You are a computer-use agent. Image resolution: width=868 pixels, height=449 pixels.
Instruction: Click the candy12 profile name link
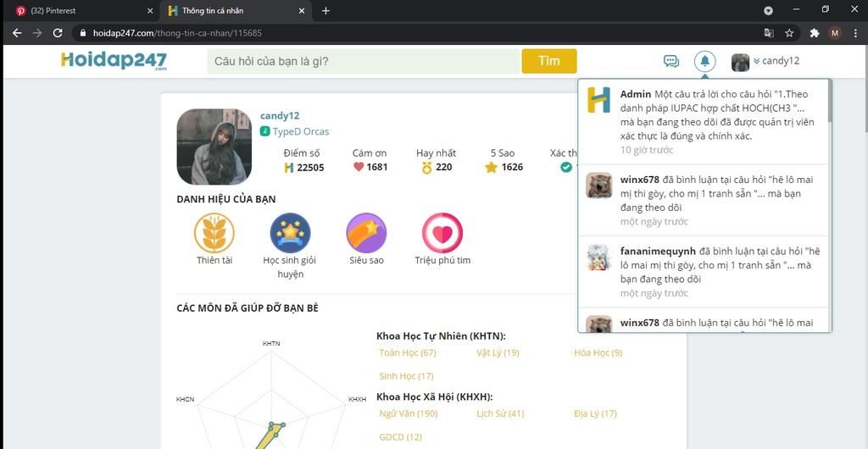tap(280, 115)
